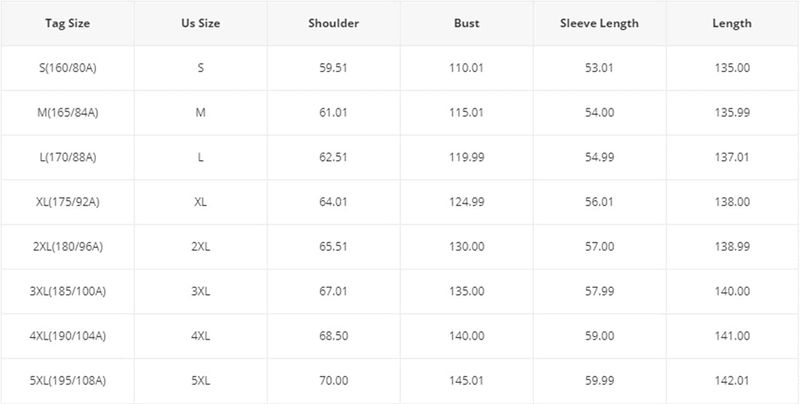This screenshot has height=404, width=800.
Task: Click the Bust column header
Action: (x=467, y=24)
